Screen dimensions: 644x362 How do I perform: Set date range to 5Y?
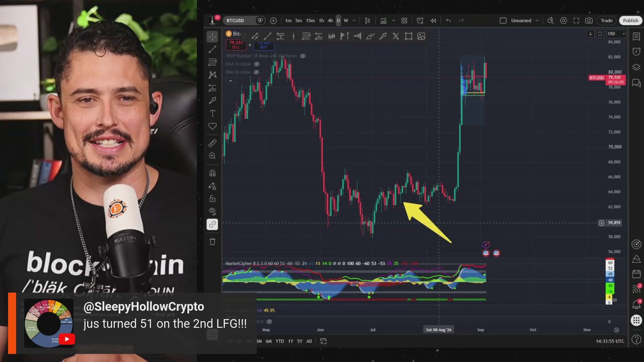pos(300,341)
